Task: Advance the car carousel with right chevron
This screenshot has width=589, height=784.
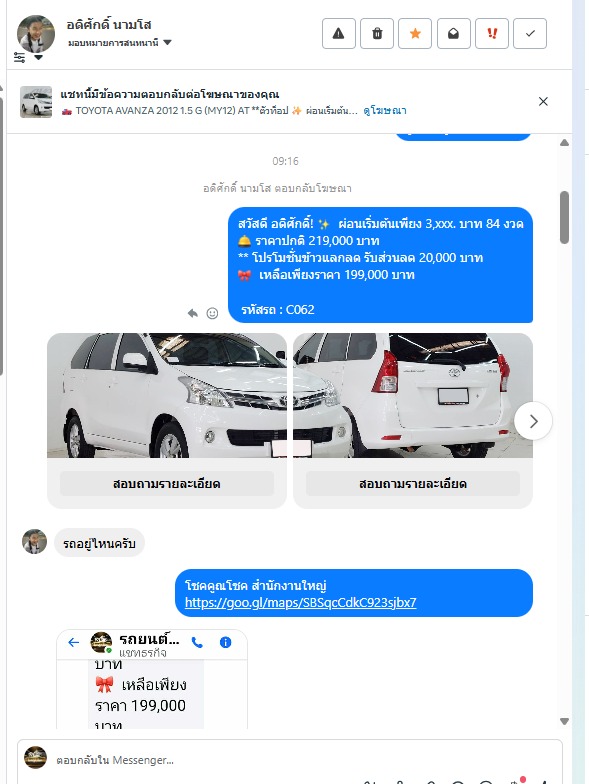Action: 534,421
